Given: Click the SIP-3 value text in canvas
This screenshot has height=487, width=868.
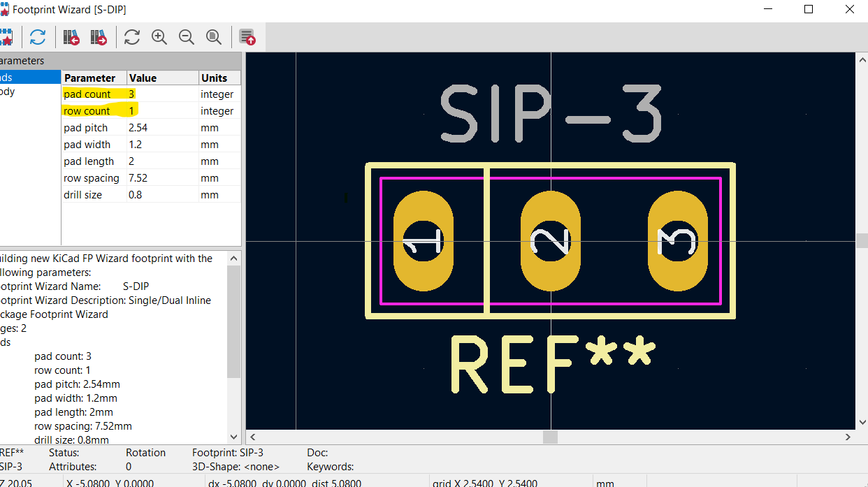Looking at the screenshot, I should (551, 115).
